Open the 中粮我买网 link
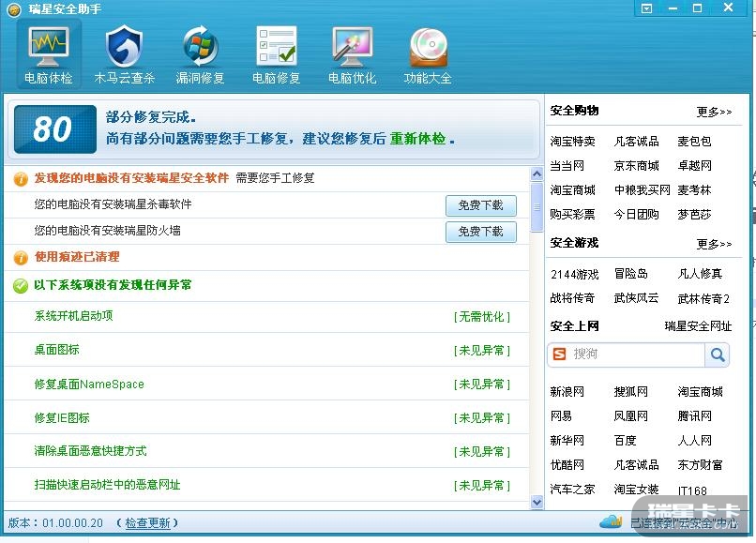 click(x=642, y=190)
